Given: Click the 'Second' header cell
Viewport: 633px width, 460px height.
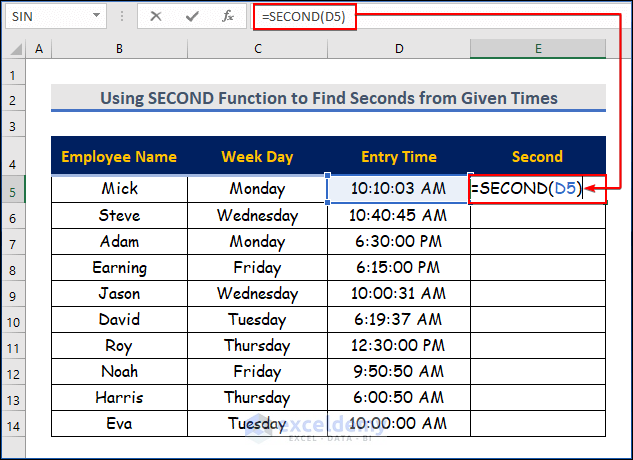Looking at the screenshot, I should (537, 156).
